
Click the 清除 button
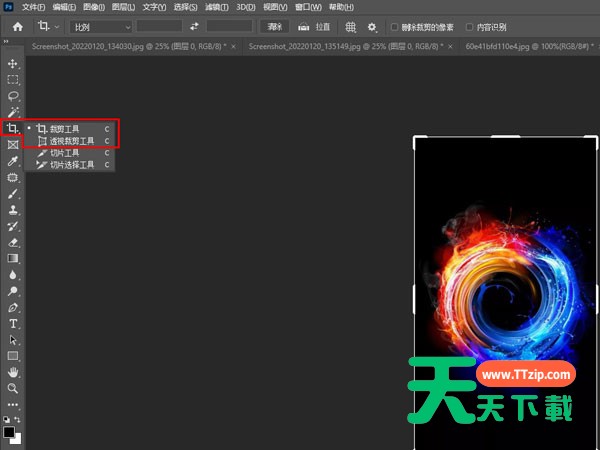[x=275, y=27]
